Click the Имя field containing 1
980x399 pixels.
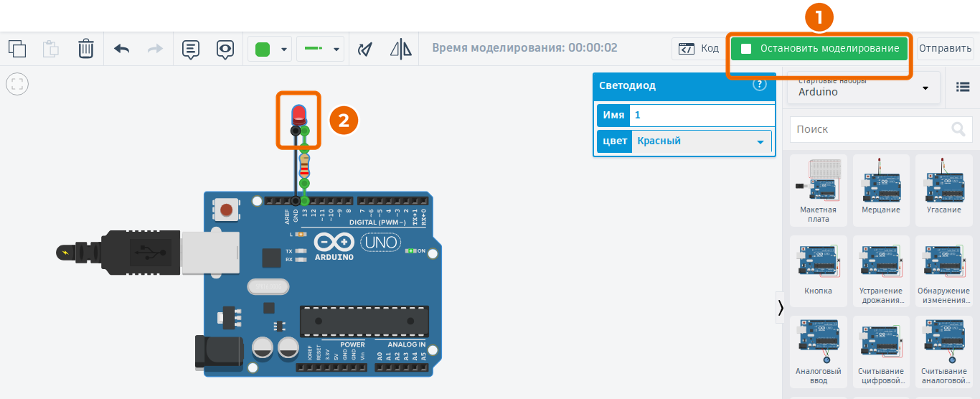click(x=702, y=115)
